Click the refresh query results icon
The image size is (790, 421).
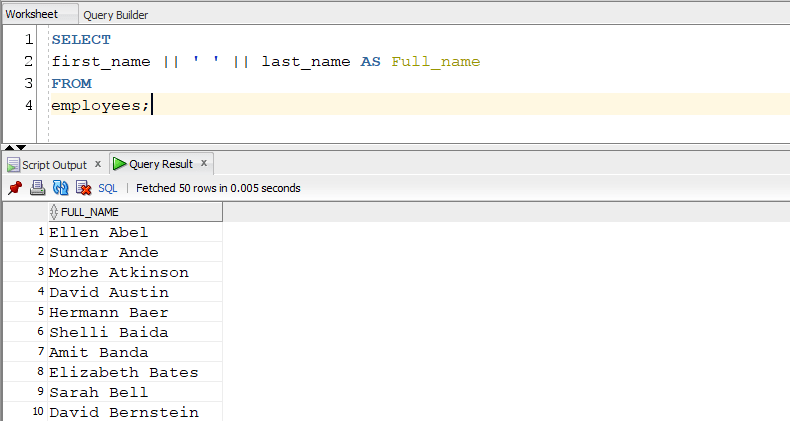[60, 187]
